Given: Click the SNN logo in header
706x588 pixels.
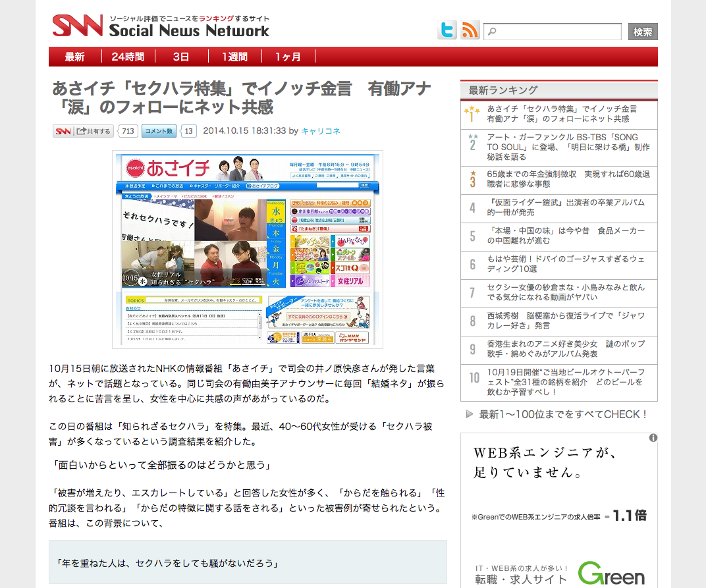Looking at the screenshot, I should [x=78, y=25].
